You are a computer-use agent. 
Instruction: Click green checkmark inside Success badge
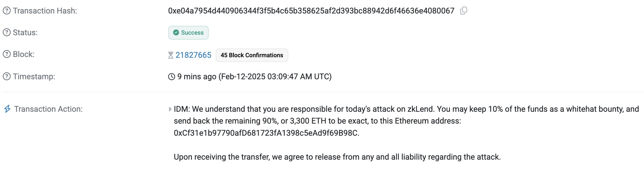[x=176, y=33]
